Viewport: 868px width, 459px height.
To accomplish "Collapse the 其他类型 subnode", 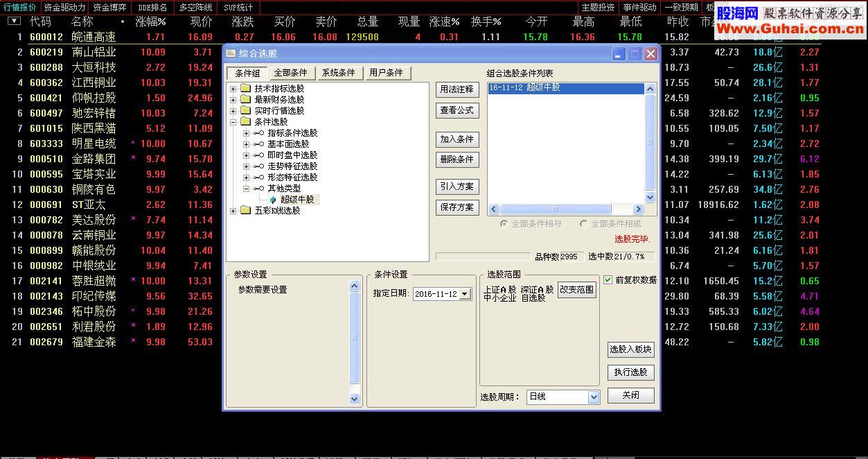I will point(247,189).
